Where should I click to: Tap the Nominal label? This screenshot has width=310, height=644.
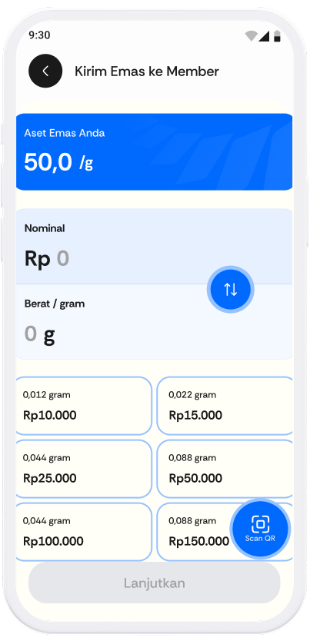click(45, 228)
